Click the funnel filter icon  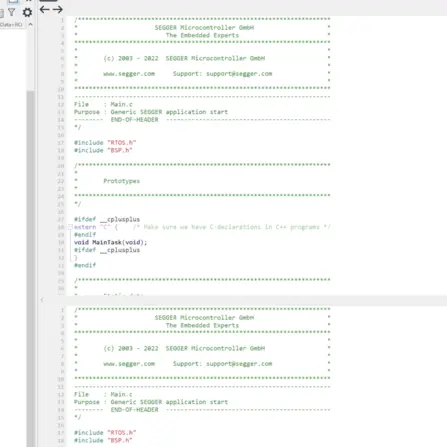coord(12,13)
